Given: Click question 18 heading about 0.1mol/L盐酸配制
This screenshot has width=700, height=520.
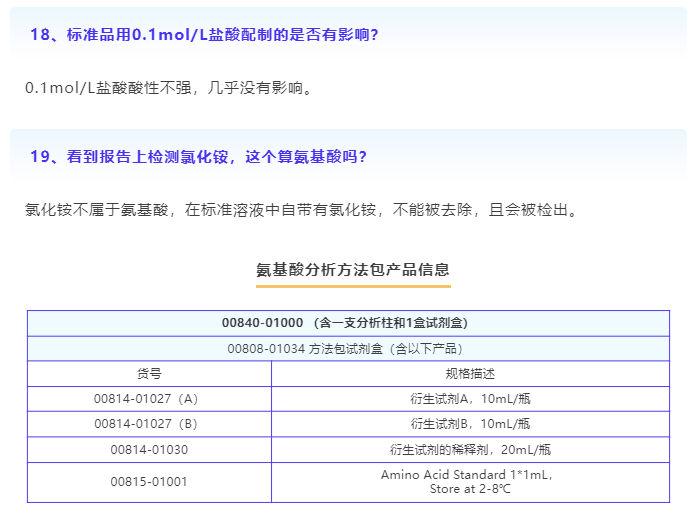Looking at the screenshot, I should click(204, 35).
